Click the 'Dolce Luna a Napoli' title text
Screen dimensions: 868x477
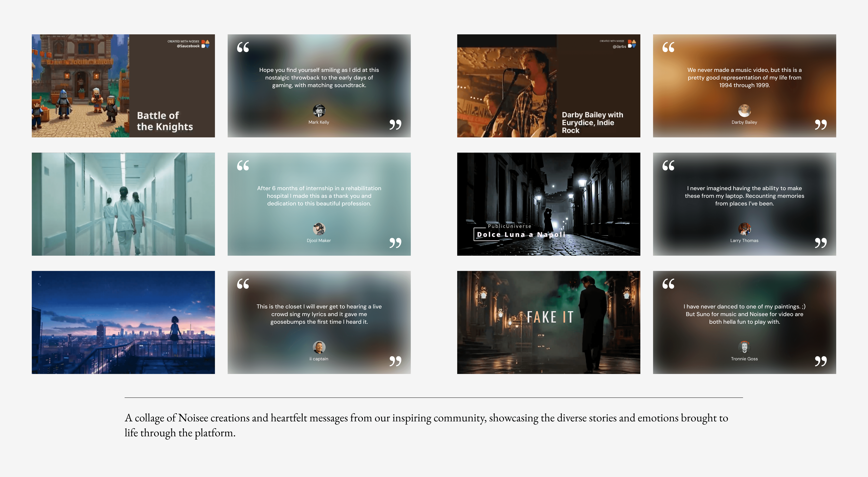point(521,235)
